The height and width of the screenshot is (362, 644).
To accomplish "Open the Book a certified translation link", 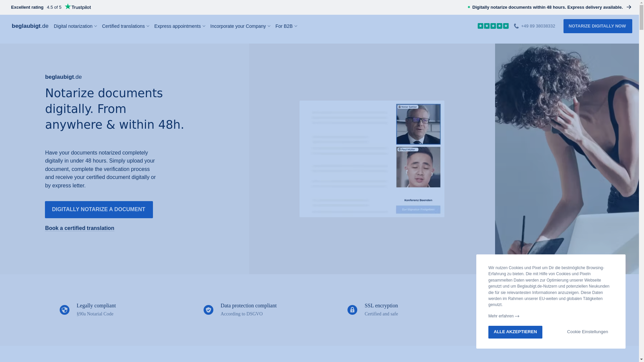I will tap(79, 228).
